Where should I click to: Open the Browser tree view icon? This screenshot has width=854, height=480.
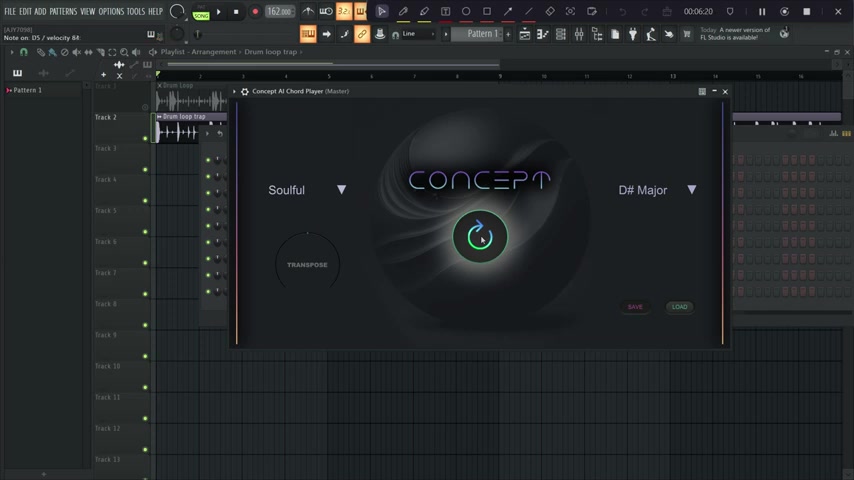click(597, 34)
